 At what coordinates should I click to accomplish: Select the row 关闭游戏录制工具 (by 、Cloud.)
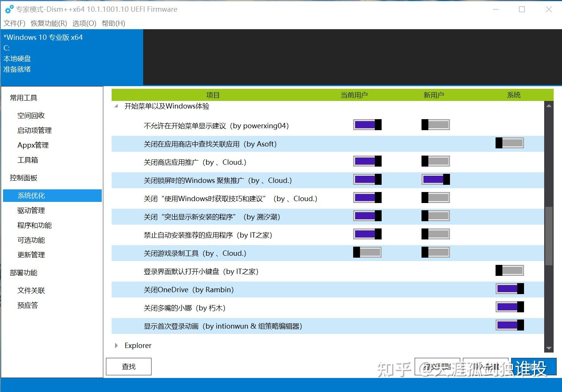point(328,253)
